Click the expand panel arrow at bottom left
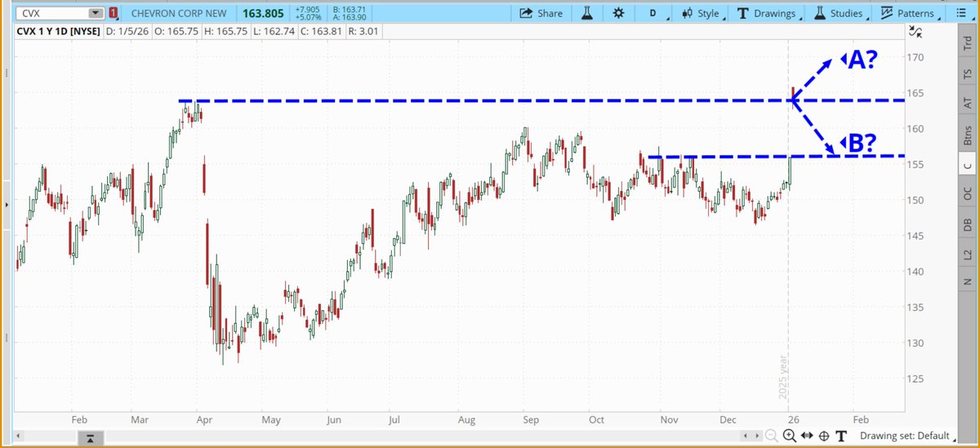The height and width of the screenshot is (448, 980). [91, 439]
